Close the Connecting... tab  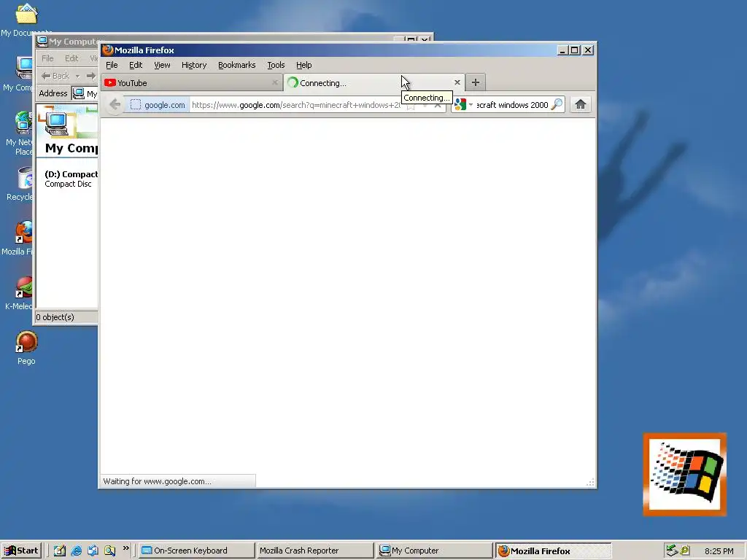click(x=457, y=82)
